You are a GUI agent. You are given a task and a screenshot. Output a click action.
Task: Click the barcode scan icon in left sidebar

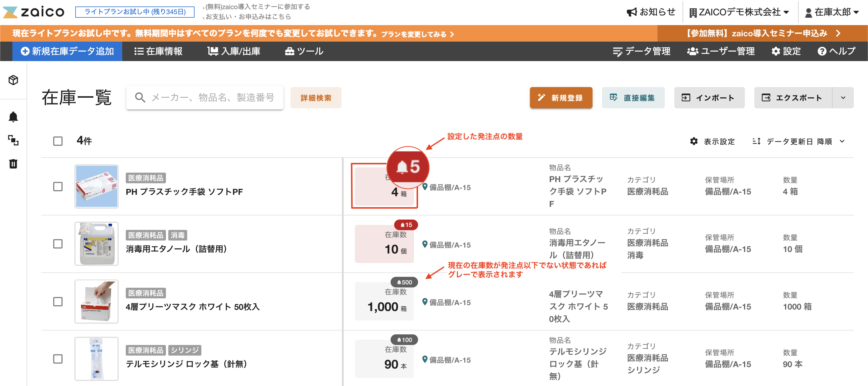pos(14,141)
